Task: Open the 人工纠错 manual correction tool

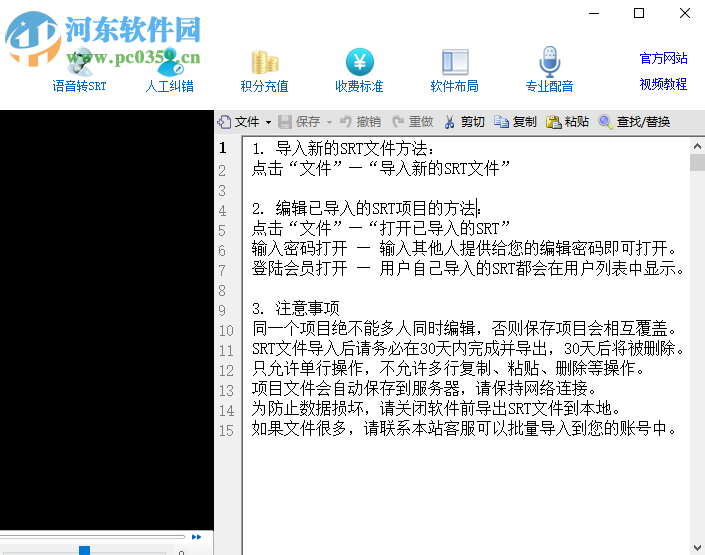Action: click(170, 70)
